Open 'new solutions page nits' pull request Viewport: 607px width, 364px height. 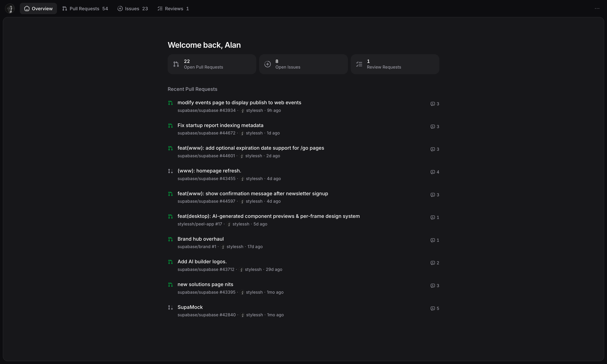coord(205,284)
